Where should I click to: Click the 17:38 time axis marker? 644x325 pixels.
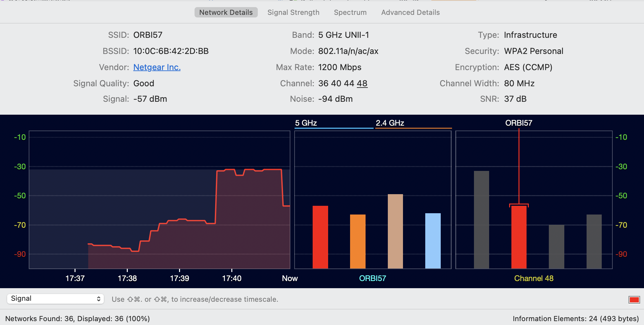click(127, 278)
